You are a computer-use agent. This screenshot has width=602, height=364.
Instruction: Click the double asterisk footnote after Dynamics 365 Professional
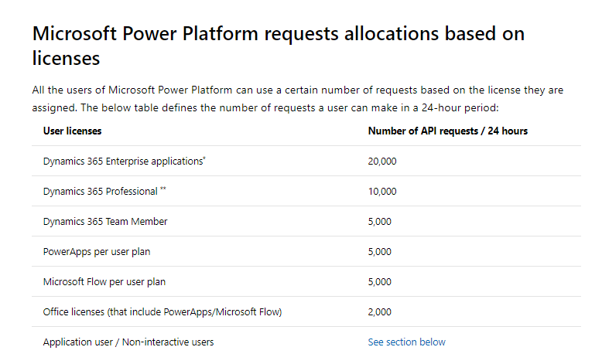(163, 189)
